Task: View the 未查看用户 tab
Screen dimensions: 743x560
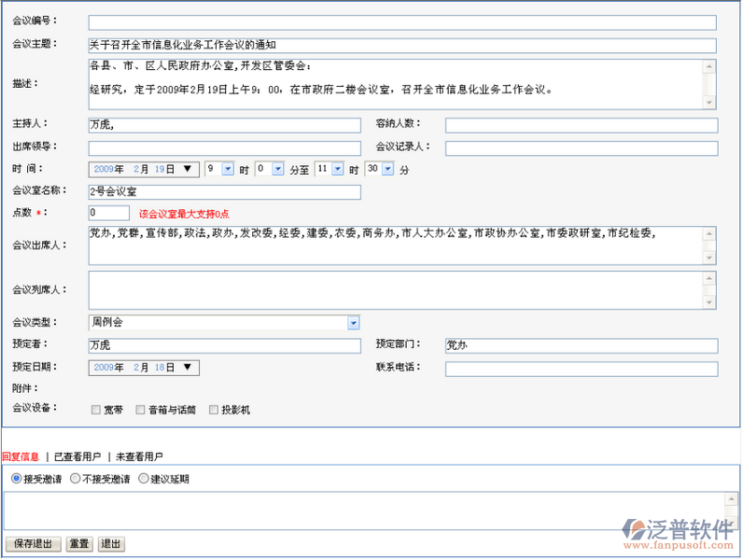Action: [x=139, y=456]
